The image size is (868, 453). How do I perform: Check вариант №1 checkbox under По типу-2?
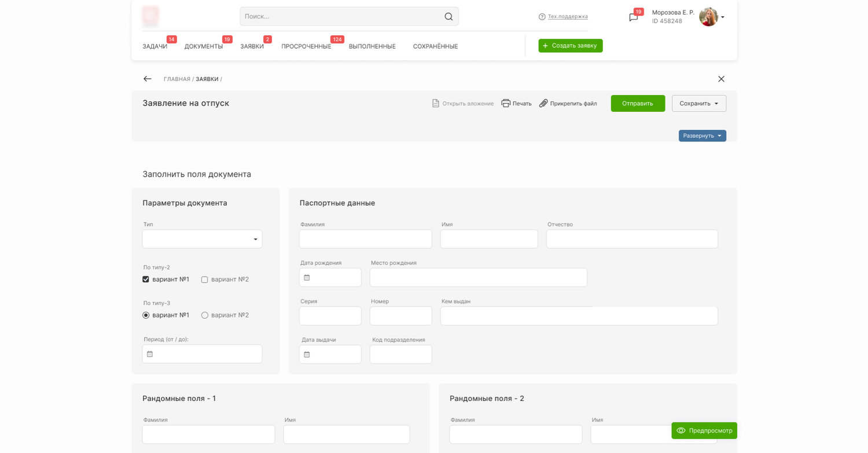pyautogui.click(x=146, y=279)
